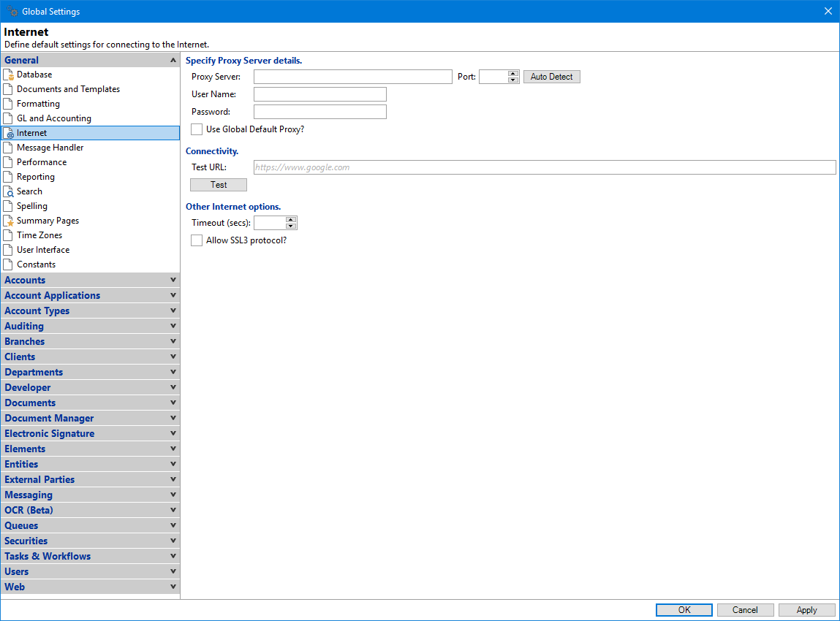
Task: Click the Constants page icon
Action: coord(8,264)
